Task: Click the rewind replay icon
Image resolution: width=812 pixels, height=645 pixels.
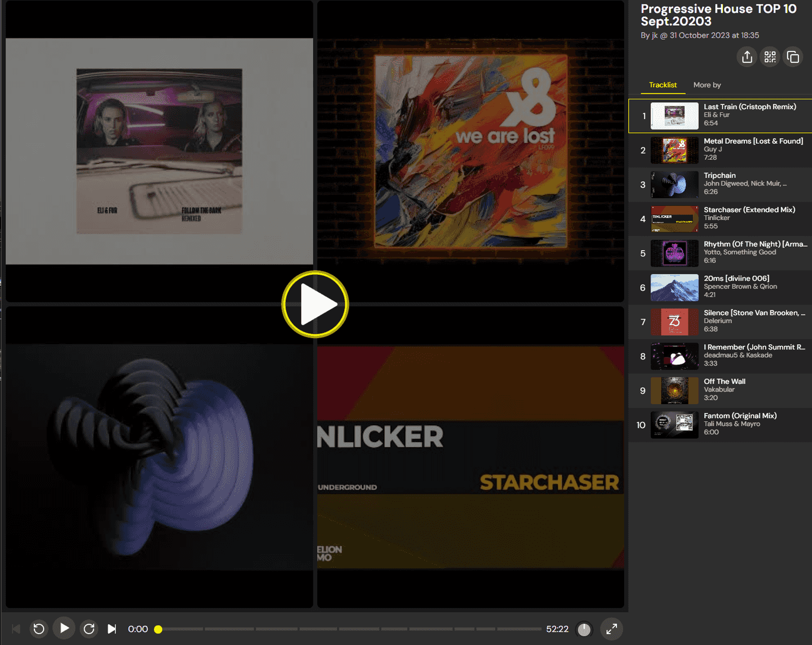Action: (x=39, y=629)
